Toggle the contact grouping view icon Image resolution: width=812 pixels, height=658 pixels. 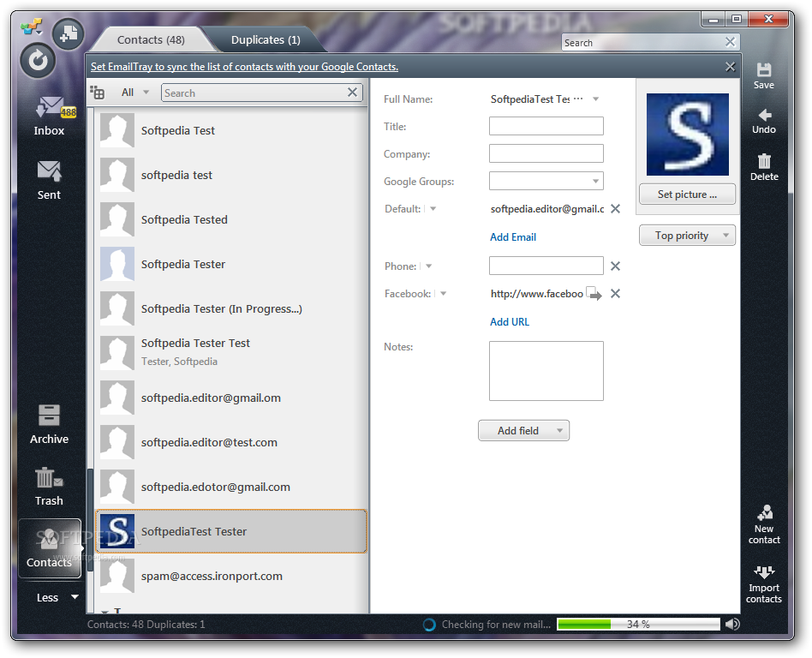(x=98, y=93)
